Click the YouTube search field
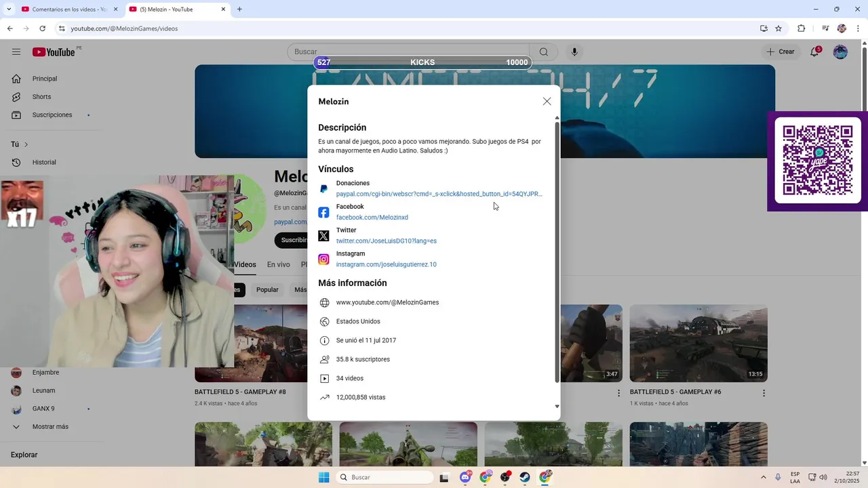This screenshot has width=868, height=488. 408,52
